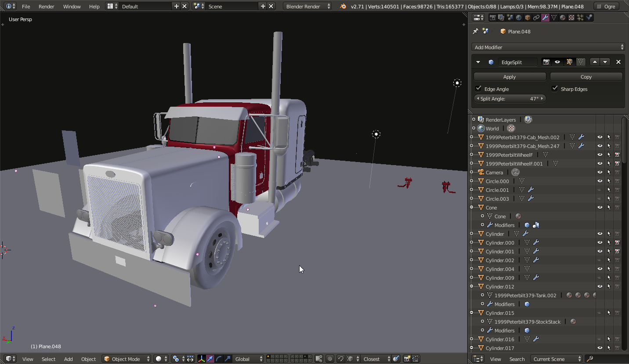
Task: Open the Add Modifier dropdown
Action: tap(548, 47)
